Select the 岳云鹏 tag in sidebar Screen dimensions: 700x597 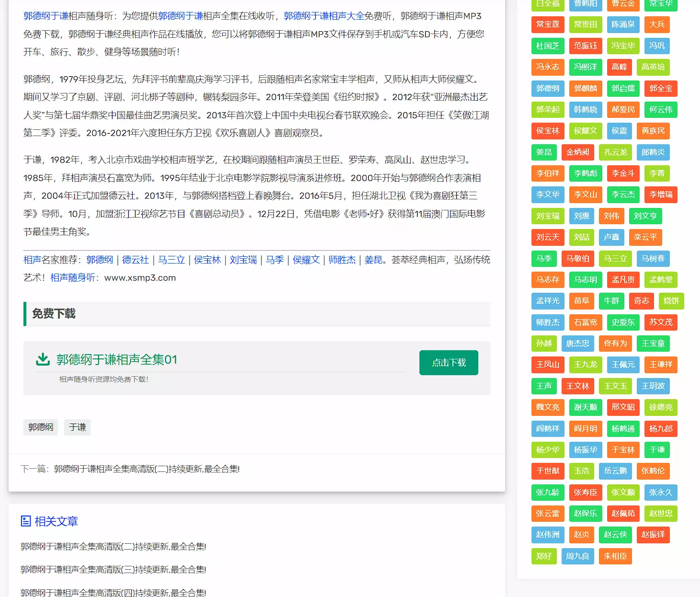615,471
